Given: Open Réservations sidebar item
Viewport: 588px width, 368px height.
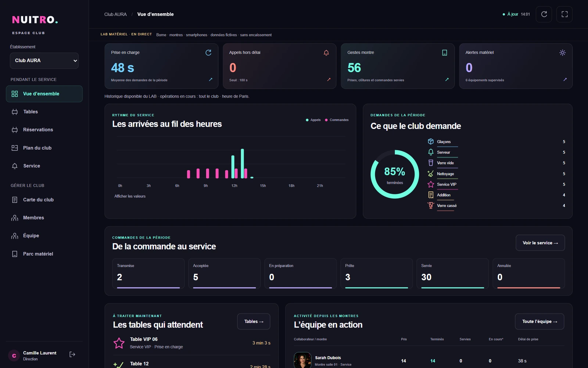Looking at the screenshot, I should click(x=44, y=130).
